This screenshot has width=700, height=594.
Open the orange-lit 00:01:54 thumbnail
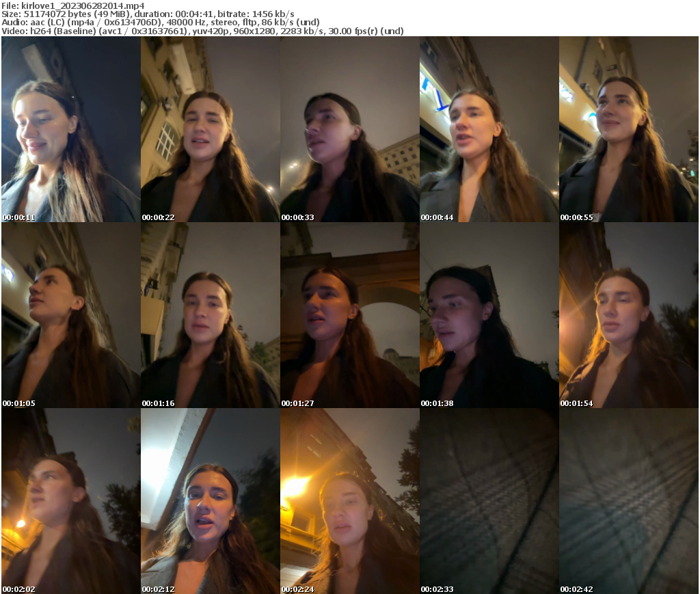tap(629, 315)
